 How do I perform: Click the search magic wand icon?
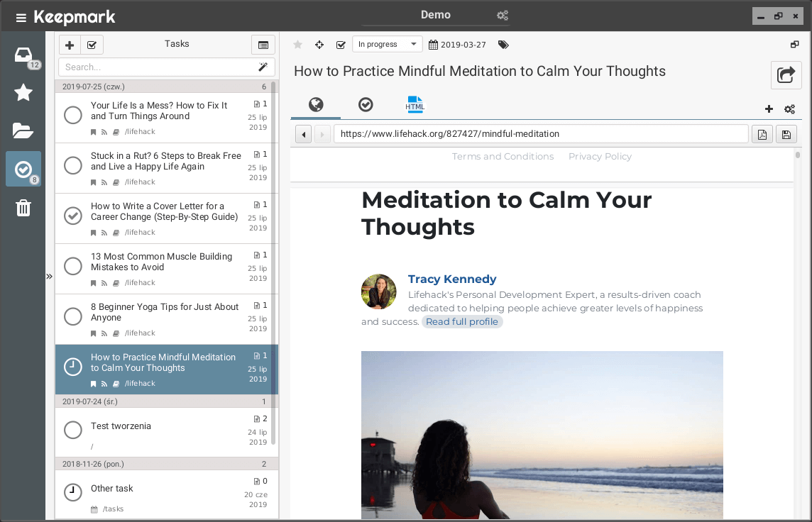pos(263,67)
